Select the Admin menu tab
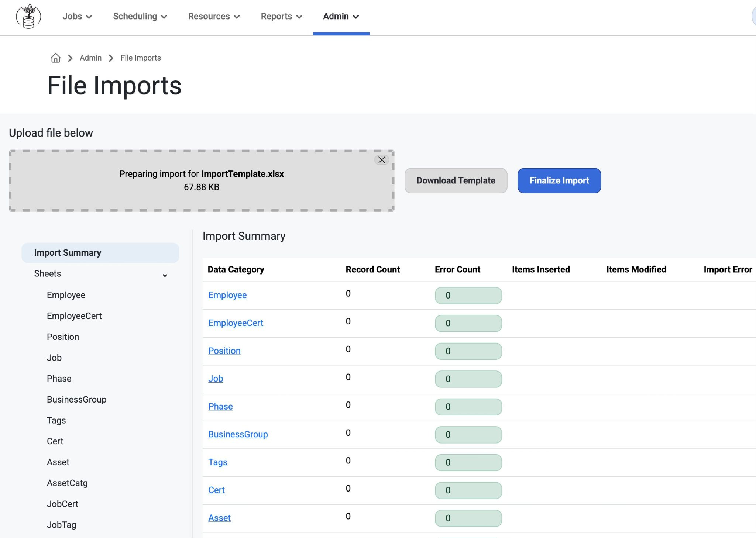Viewport: 756px width, 538px height. click(341, 16)
